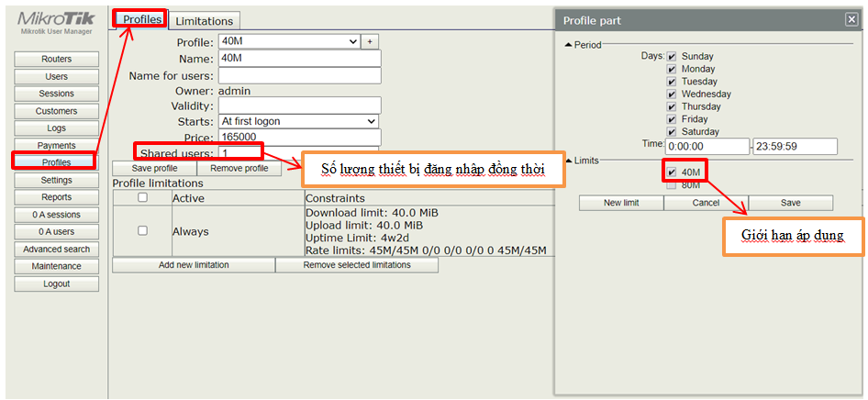The height and width of the screenshot is (400, 868).
Task: Select the Always limitation row checkbox
Action: pos(142,231)
